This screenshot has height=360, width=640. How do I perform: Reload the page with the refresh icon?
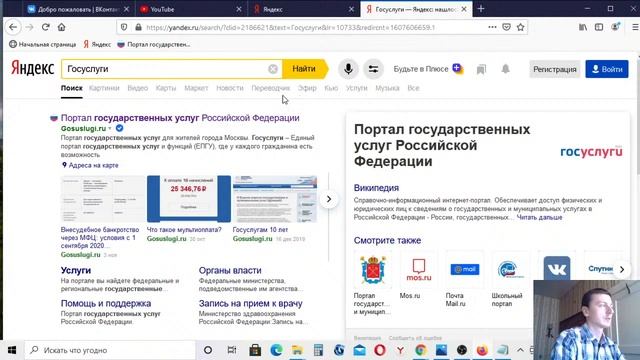coord(45,27)
